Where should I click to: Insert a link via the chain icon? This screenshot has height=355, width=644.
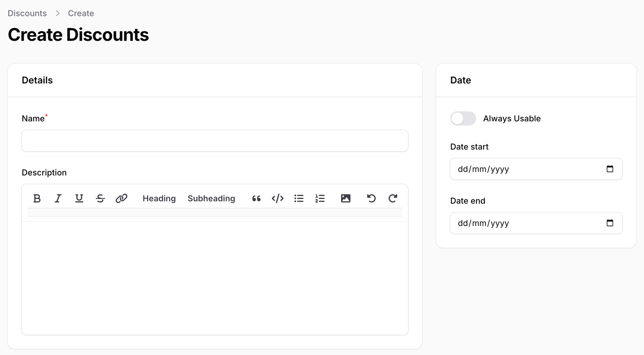[x=122, y=199]
